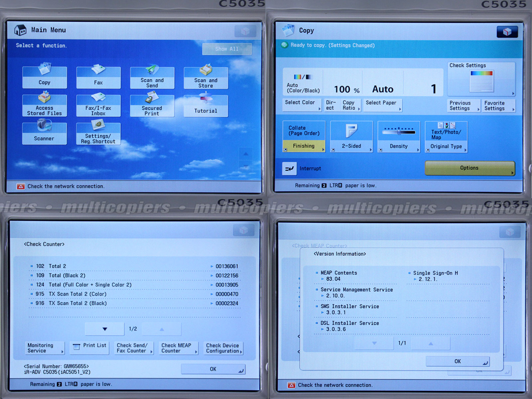Open Access Stored Files

pos(45,105)
